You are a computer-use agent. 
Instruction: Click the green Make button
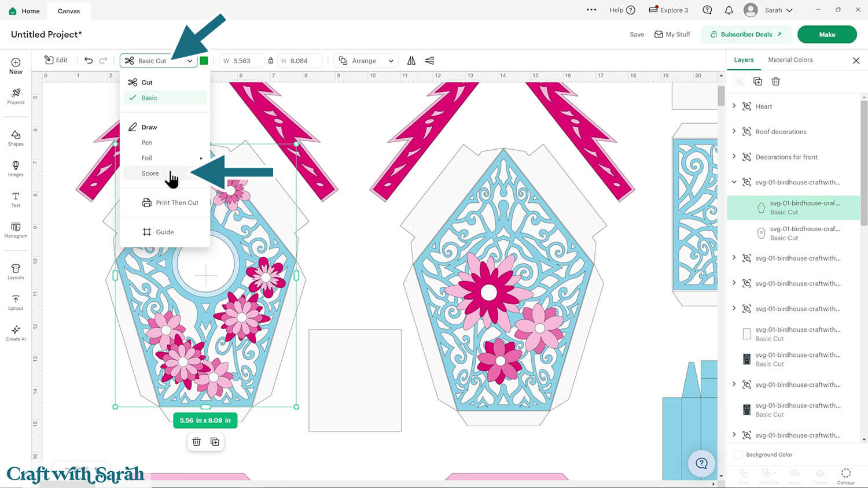pyautogui.click(x=826, y=35)
